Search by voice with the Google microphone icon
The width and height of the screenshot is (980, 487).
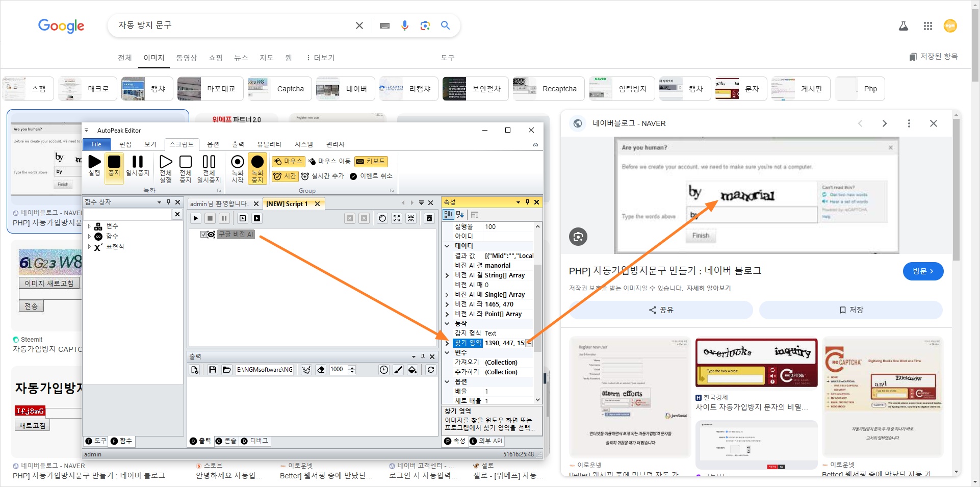pyautogui.click(x=405, y=25)
